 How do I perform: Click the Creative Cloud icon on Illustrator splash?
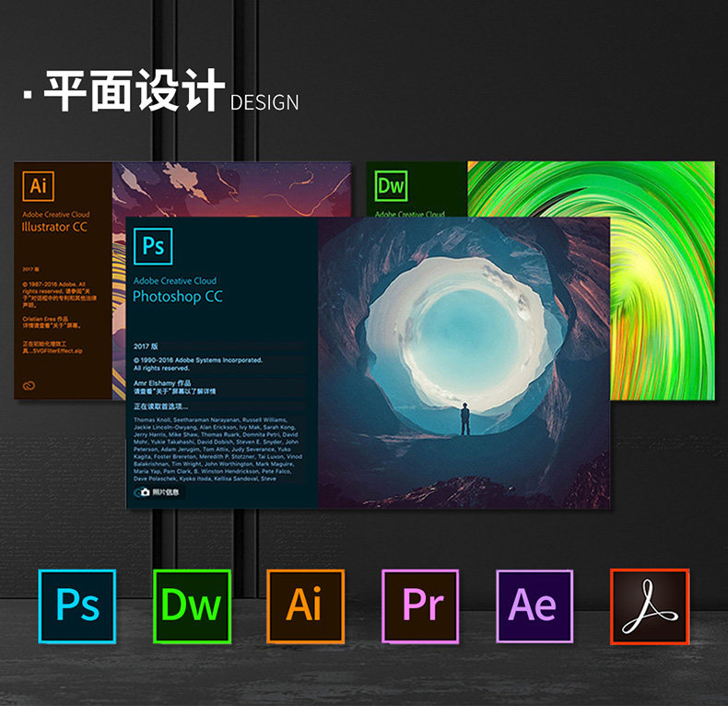pos(29,385)
